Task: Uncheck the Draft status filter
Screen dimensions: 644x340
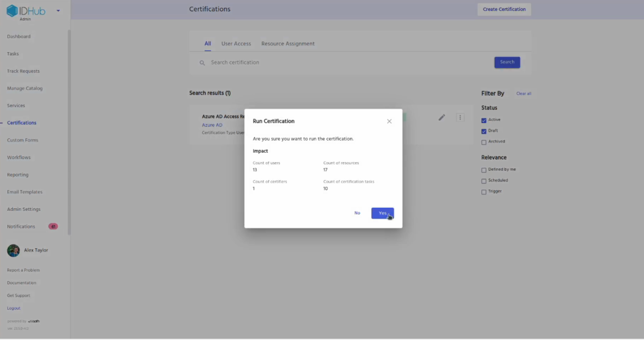Action: point(484,131)
